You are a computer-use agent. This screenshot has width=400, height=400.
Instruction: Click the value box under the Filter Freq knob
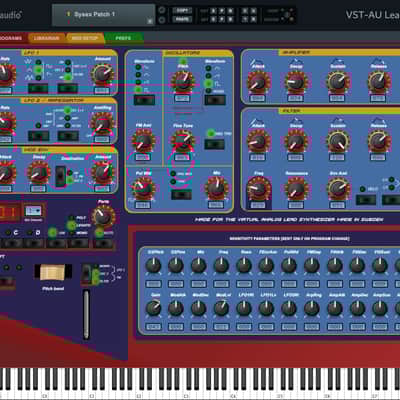pyautogui.click(x=258, y=205)
